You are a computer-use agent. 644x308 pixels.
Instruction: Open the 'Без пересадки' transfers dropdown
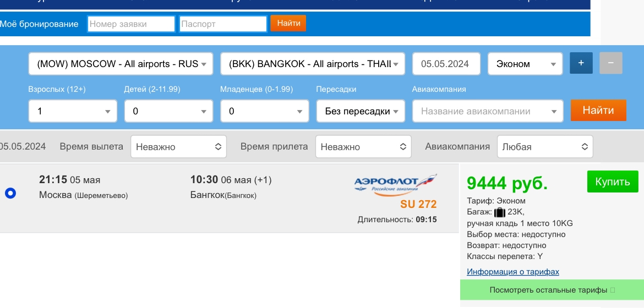(x=361, y=111)
